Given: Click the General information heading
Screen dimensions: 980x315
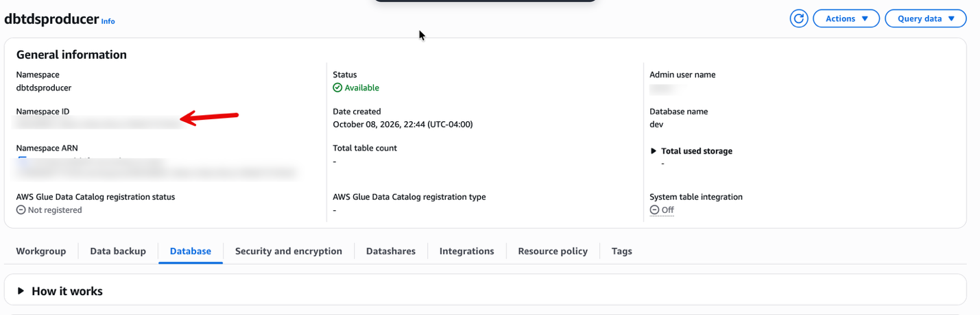Looking at the screenshot, I should click(71, 55).
